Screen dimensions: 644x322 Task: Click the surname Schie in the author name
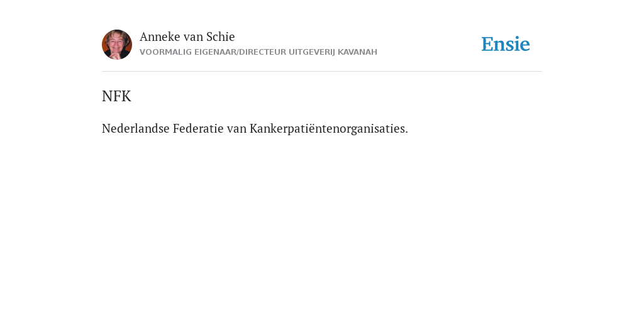pyautogui.click(x=220, y=37)
